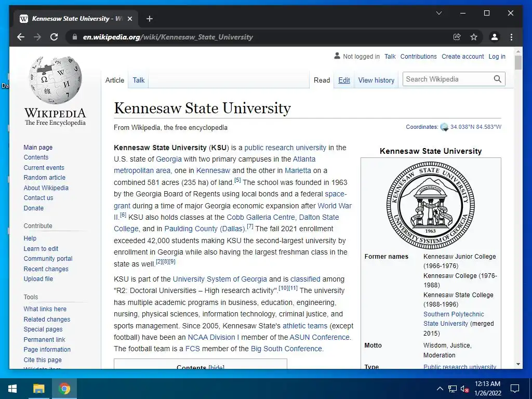Click the not-logged-in user icon
This screenshot has width=532, height=399.
(337, 56)
